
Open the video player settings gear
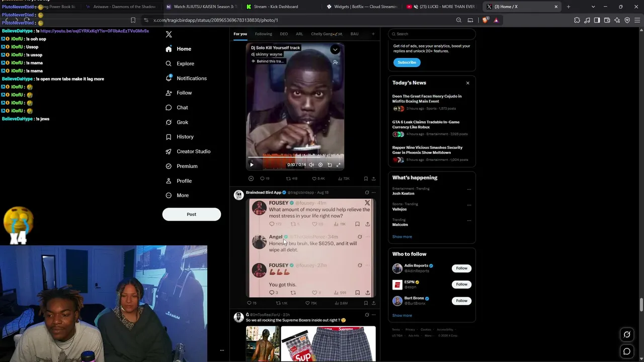[x=320, y=164]
